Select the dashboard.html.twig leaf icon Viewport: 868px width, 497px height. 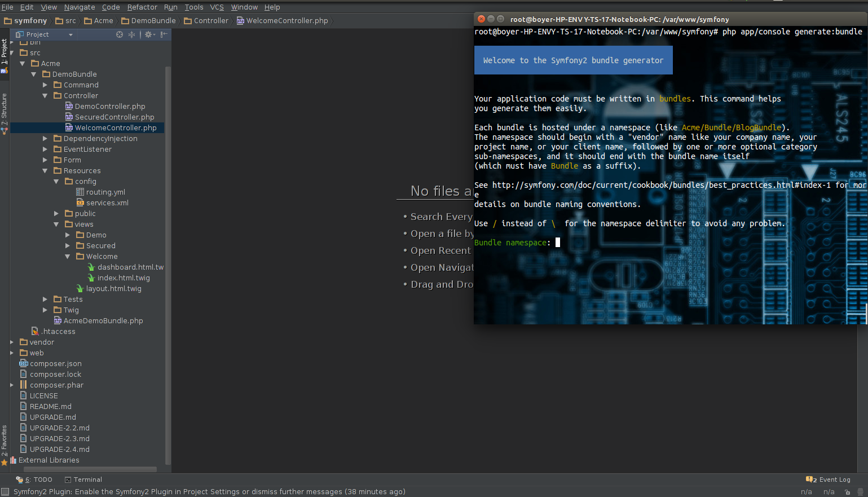(x=91, y=267)
